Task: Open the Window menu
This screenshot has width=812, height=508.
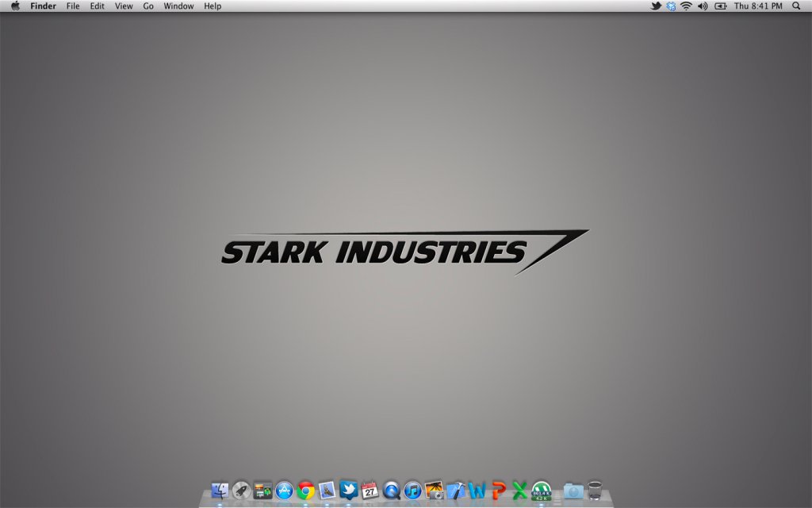Action: tap(178, 6)
